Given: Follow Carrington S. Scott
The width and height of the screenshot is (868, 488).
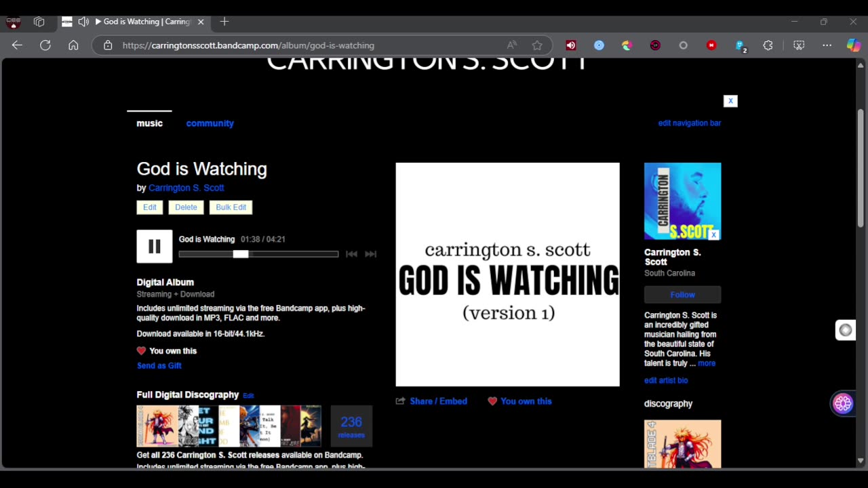Looking at the screenshot, I should [682, 295].
